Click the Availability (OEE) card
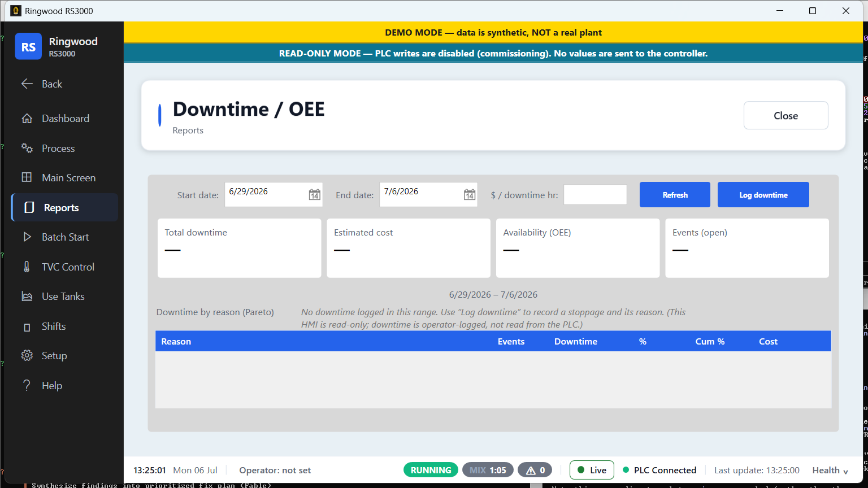Screen dimensions: 868x488 pos(578,248)
